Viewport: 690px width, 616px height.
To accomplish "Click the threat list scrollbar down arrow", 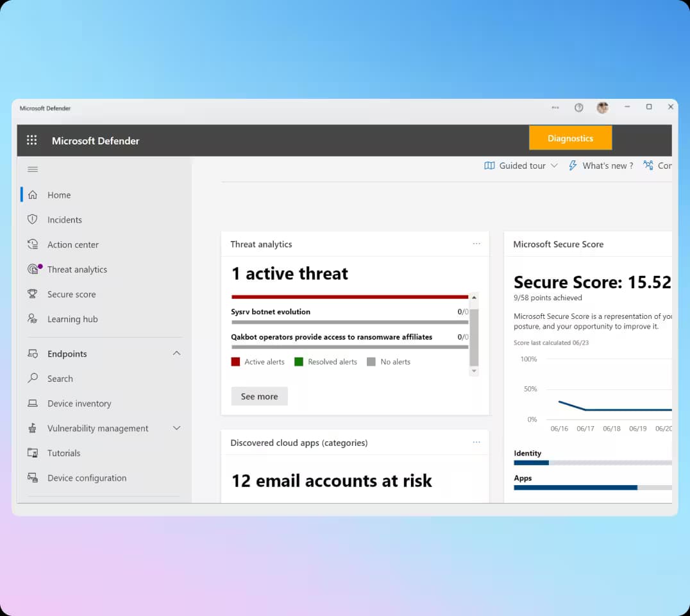I will (x=474, y=371).
